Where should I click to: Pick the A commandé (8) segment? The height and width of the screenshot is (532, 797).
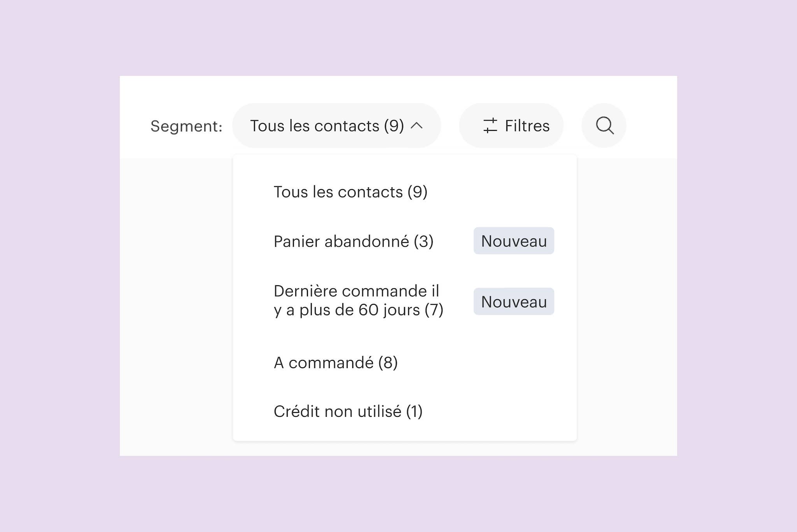pyautogui.click(x=335, y=363)
